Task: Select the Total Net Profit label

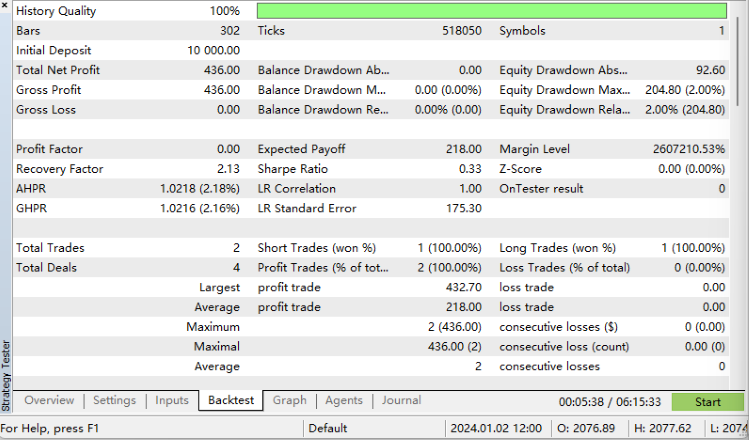Action: (58, 70)
